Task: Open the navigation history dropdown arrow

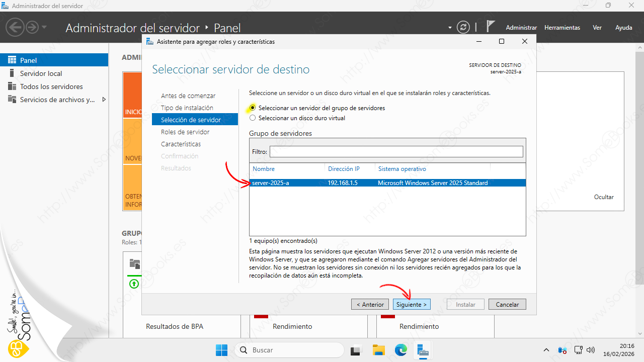Action: pyautogui.click(x=44, y=27)
